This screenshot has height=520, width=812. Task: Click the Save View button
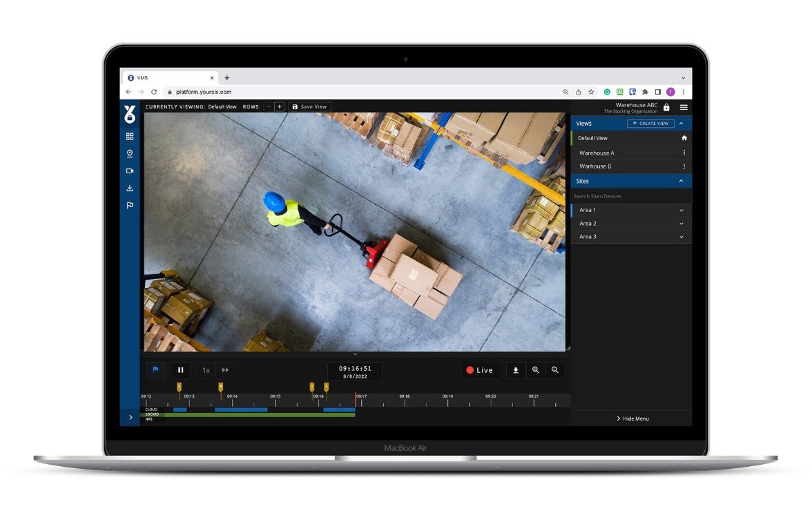point(309,107)
